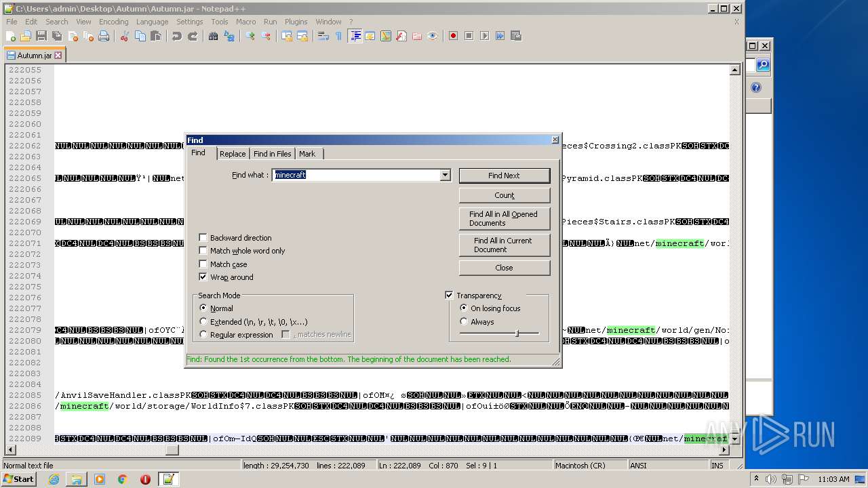This screenshot has width=868, height=488.
Task: Click the Find what input field
Action: pyautogui.click(x=356, y=175)
